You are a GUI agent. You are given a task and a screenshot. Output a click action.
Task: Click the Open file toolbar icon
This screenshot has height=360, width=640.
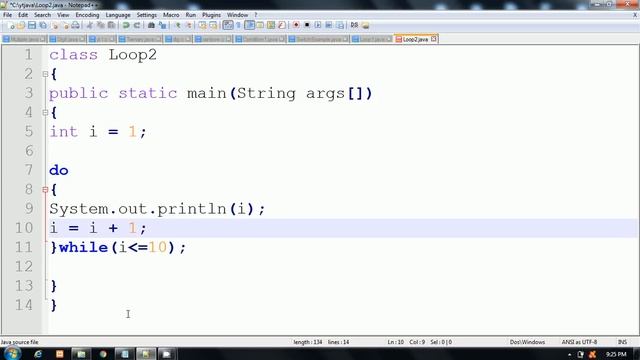point(21,25)
